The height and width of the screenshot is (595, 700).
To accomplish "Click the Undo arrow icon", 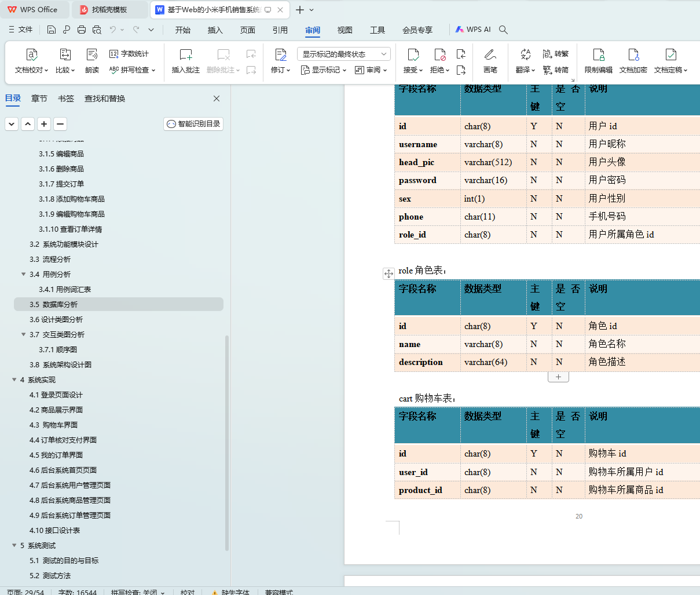I will [113, 30].
